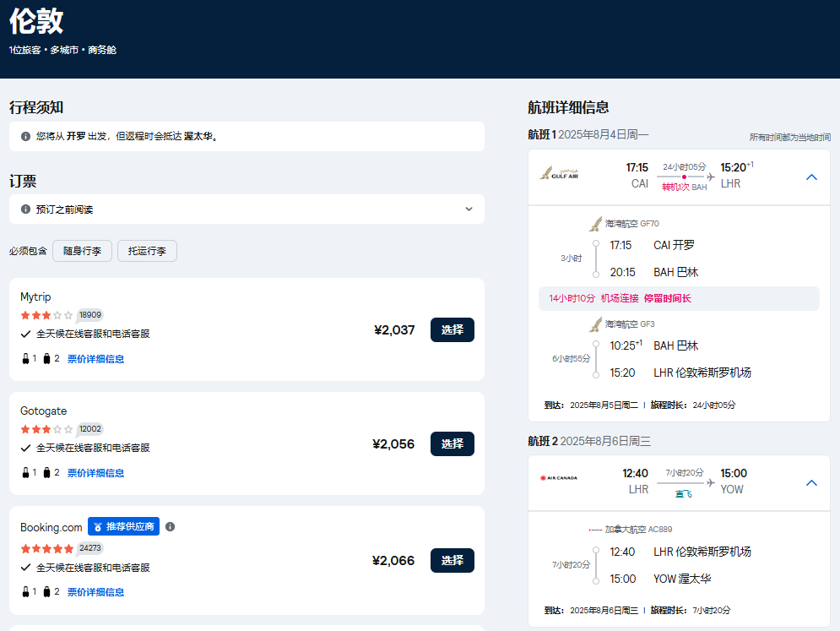The width and height of the screenshot is (840, 631).
Task: Click the 转机1次 BAH stopover label
Action: click(684, 187)
